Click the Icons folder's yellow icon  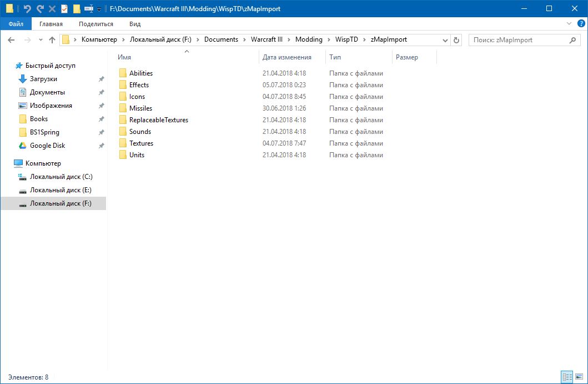123,97
